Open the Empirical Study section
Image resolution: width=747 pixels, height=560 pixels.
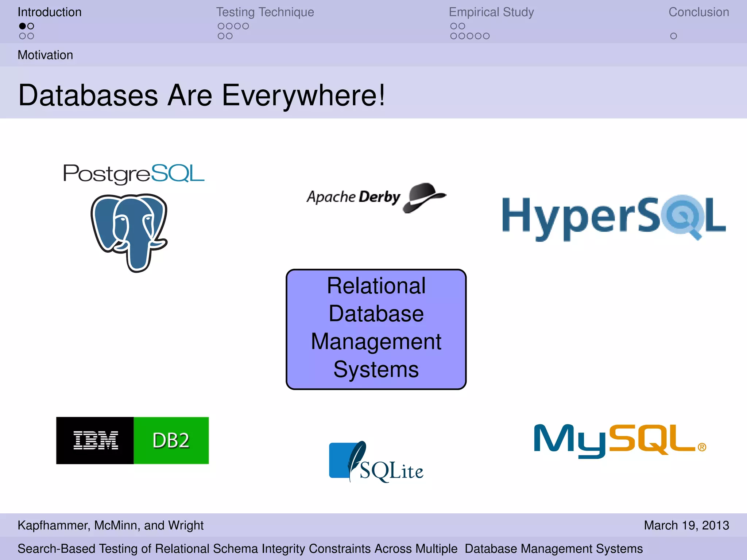491,12
